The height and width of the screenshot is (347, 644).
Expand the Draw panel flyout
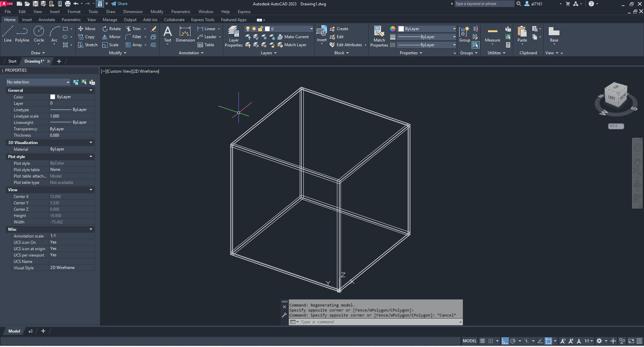click(38, 53)
